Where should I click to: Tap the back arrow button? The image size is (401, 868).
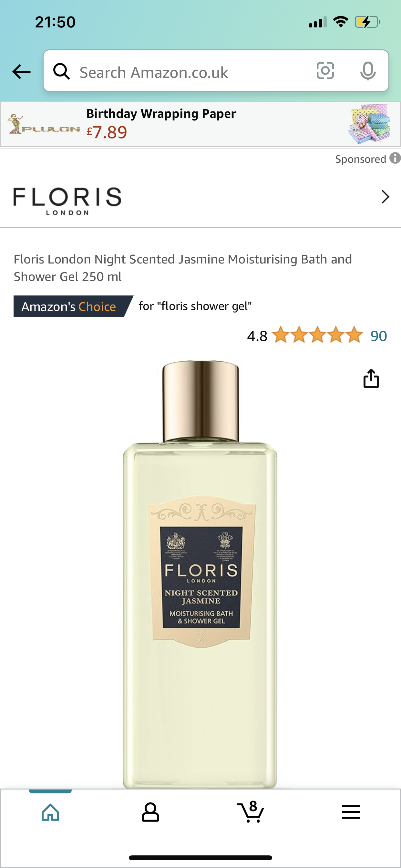tap(21, 71)
